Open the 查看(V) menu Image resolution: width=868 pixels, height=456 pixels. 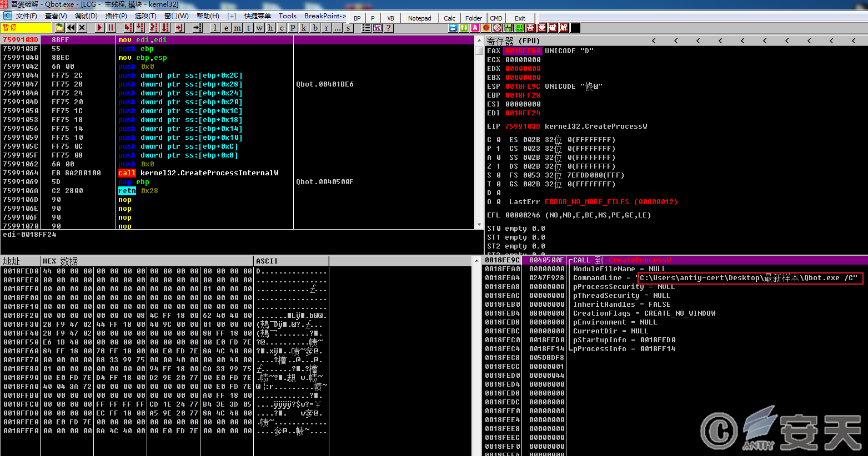[56, 16]
